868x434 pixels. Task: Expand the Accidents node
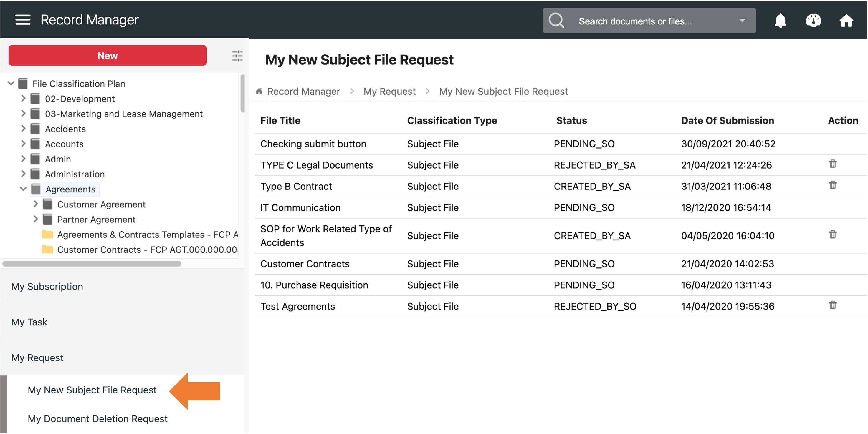click(x=23, y=129)
